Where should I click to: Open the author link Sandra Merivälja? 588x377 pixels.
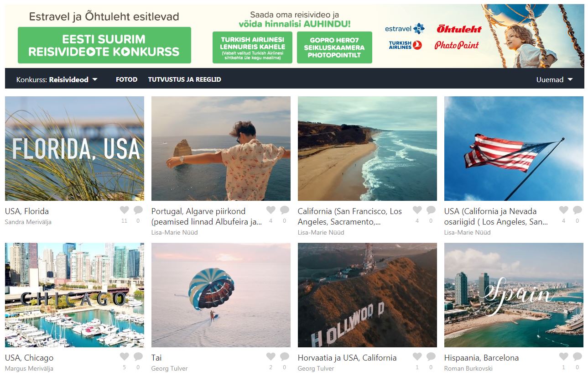(28, 222)
